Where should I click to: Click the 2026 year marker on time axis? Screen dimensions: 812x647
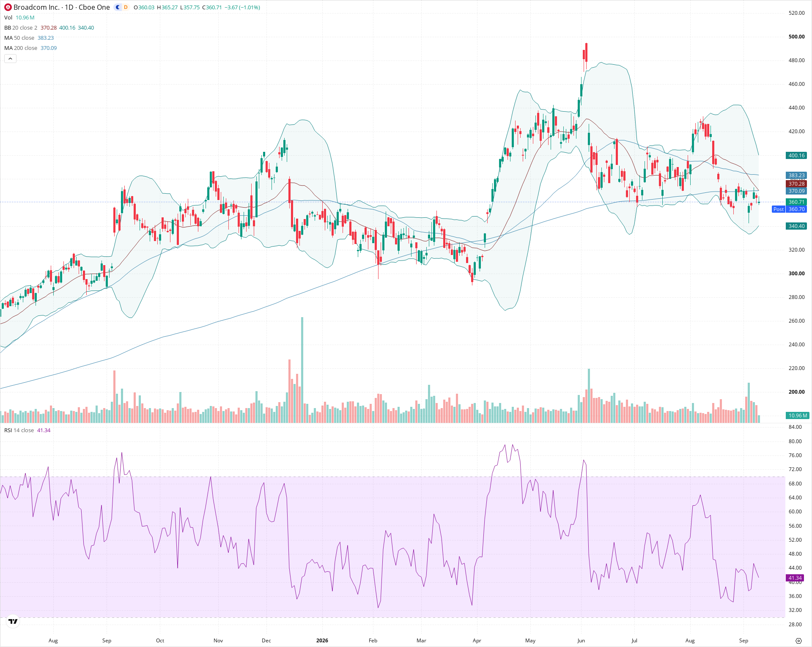(322, 641)
